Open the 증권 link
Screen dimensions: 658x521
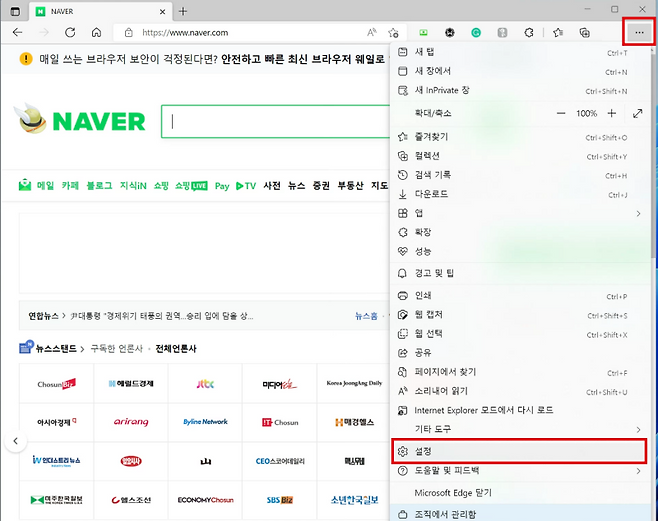(x=321, y=185)
